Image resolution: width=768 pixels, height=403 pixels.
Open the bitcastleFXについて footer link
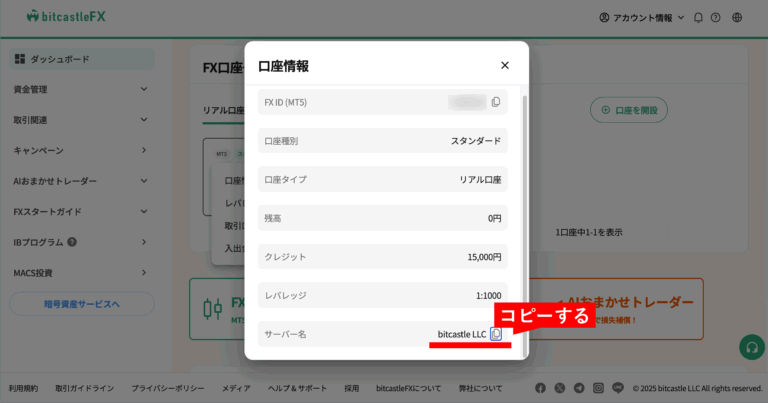(x=408, y=388)
